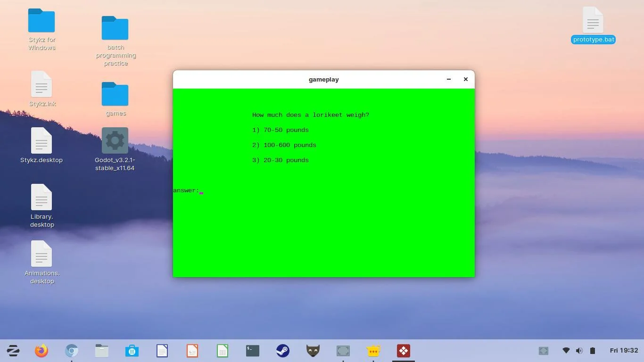Viewport: 644px width, 362px height.
Task: Select the Godot_v3.2.1-stable_x11.64 executable
Action: pos(115,149)
